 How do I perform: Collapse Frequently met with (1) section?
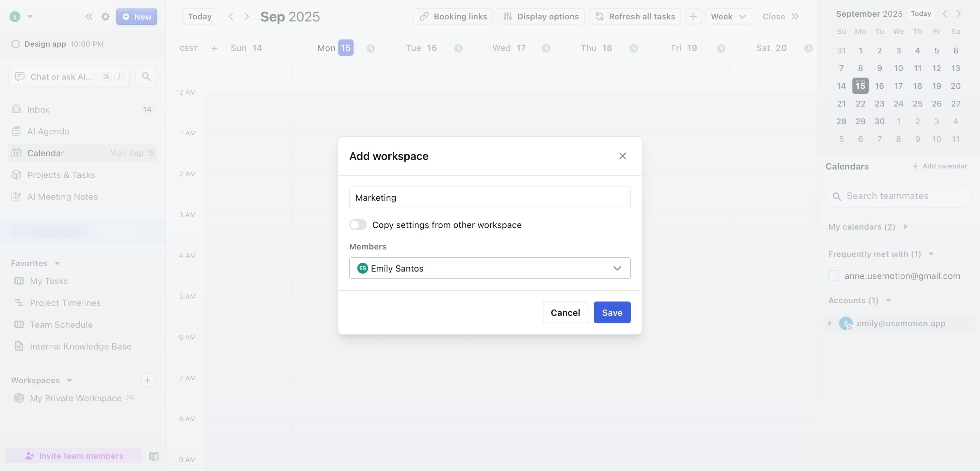[931, 254]
